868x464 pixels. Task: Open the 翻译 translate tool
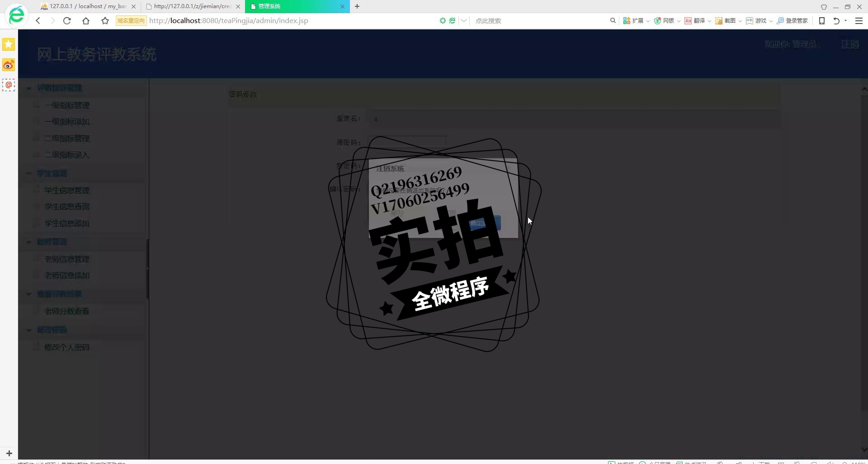point(695,21)
